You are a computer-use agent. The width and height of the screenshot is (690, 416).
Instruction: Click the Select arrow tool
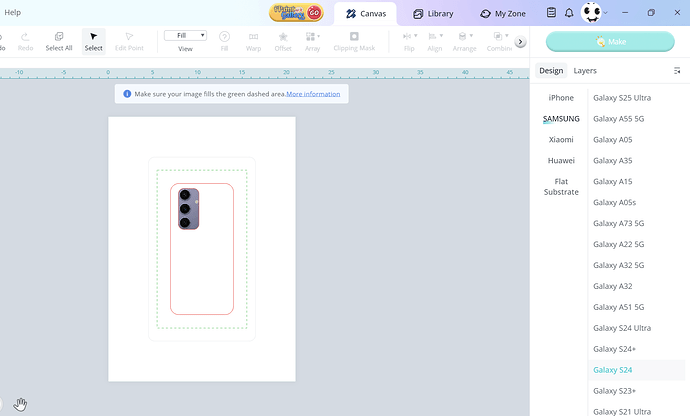coord(93,40)
